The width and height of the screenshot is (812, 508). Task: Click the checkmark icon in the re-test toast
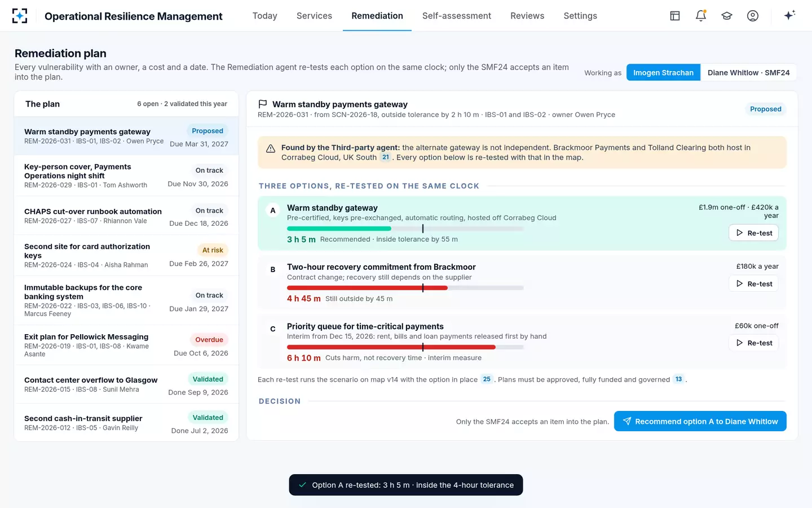(303, 485)
